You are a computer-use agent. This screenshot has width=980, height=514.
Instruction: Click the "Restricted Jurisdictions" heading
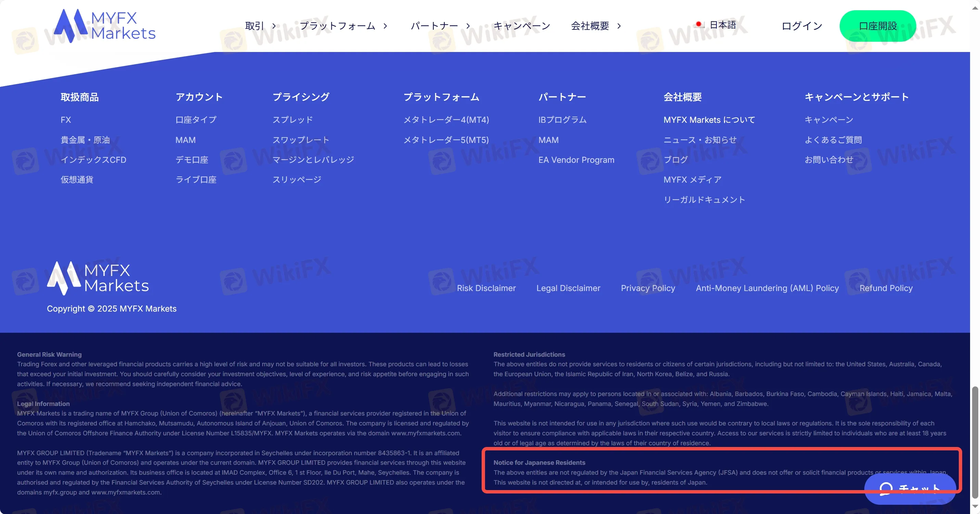[529, 354]
